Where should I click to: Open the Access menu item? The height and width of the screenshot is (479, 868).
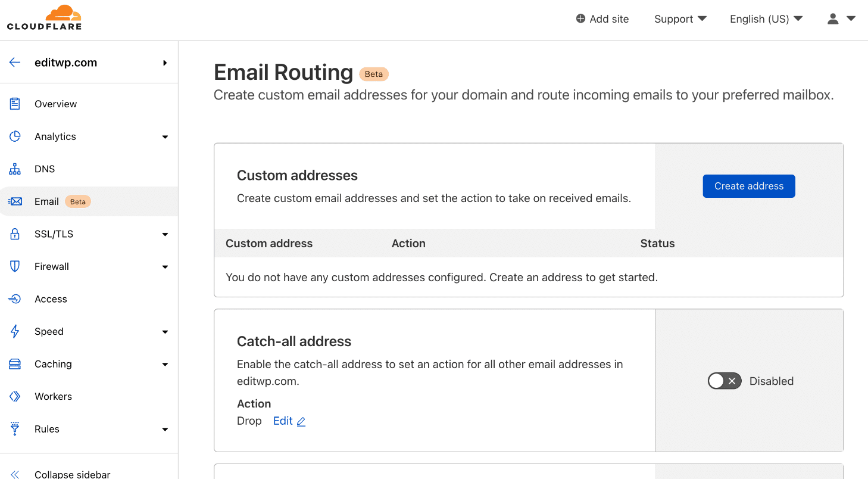[51, 299]
